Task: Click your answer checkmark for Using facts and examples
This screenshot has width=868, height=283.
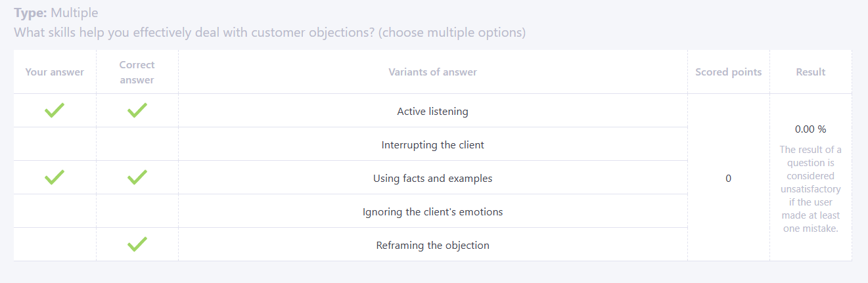Action: 55,177
